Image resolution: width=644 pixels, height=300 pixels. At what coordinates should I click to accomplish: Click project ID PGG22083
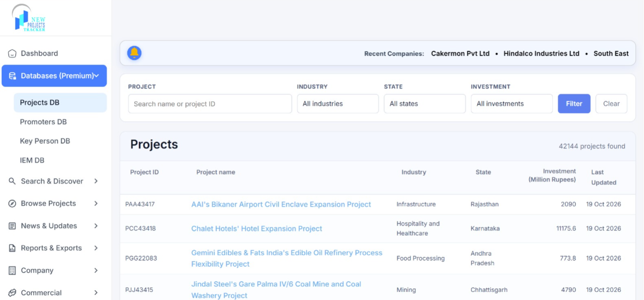coord(141,258)
